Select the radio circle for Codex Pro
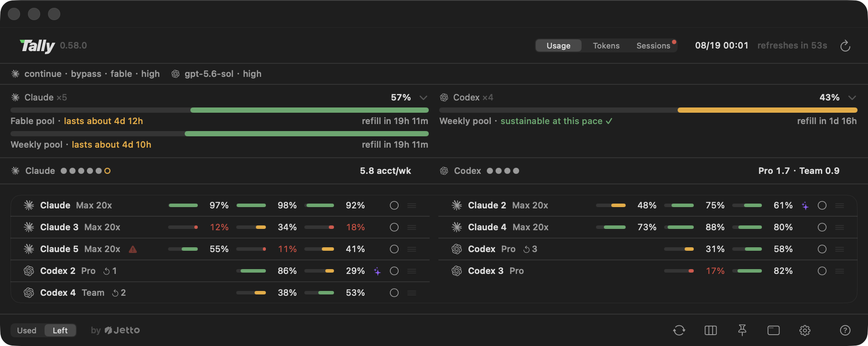The width and height of the screenshot is (868, 346). [x=822, y=249]
